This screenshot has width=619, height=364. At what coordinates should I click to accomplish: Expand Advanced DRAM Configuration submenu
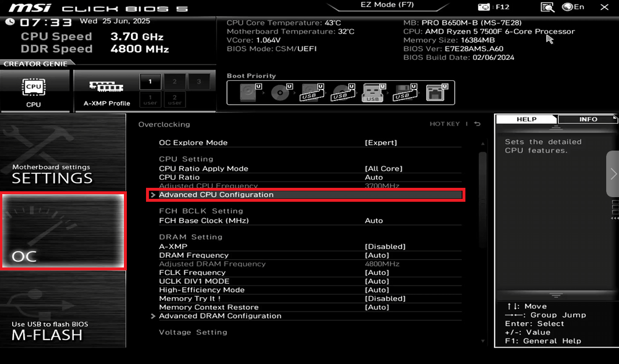[x=220, y=316]
